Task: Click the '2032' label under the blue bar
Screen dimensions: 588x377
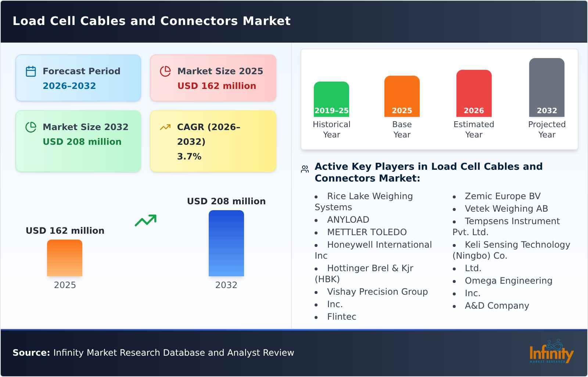Action: (x=226, y=285)
